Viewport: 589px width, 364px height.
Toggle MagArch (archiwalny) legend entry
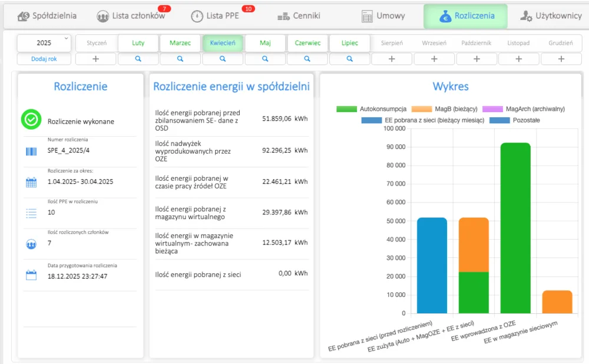(x=524, y=109)
